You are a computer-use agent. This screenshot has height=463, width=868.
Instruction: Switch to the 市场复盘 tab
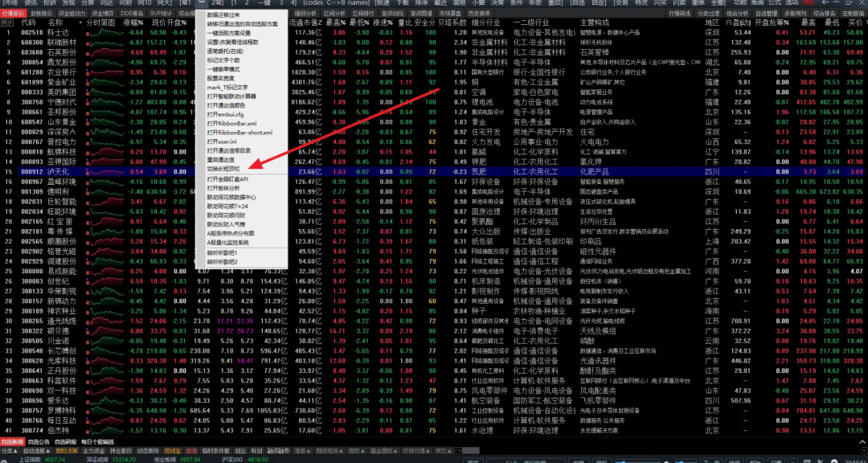[x=449, y=13]
